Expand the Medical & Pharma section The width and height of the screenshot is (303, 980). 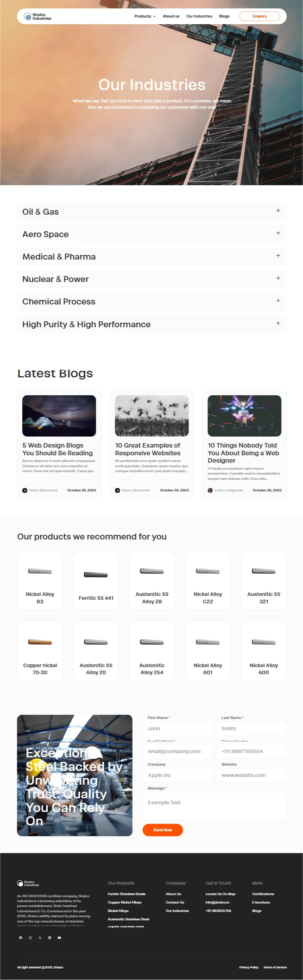pos(278,256)
